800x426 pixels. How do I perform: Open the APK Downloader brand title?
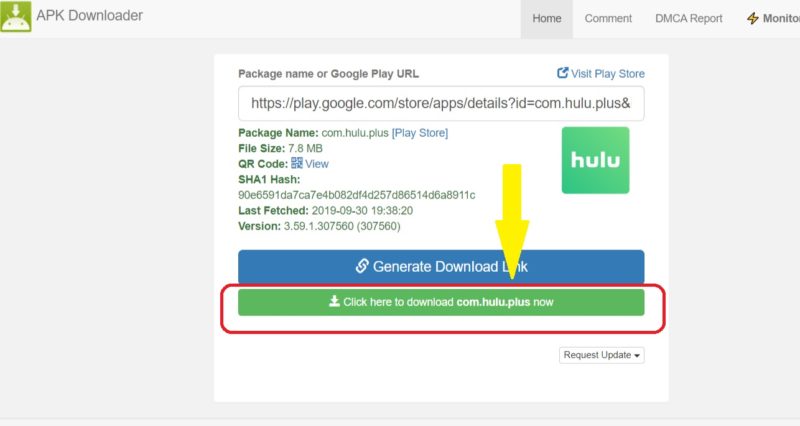(x=89, y=16)
